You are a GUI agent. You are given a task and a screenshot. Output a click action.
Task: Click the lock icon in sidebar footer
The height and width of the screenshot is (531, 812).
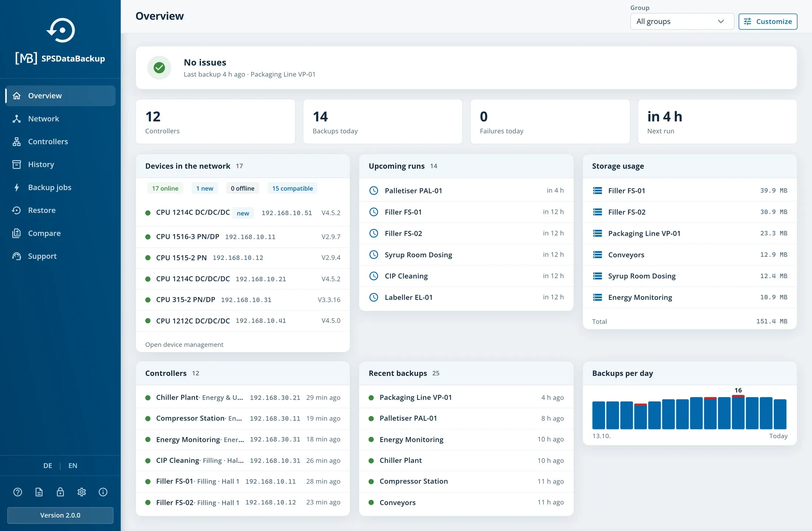[60, 492]
